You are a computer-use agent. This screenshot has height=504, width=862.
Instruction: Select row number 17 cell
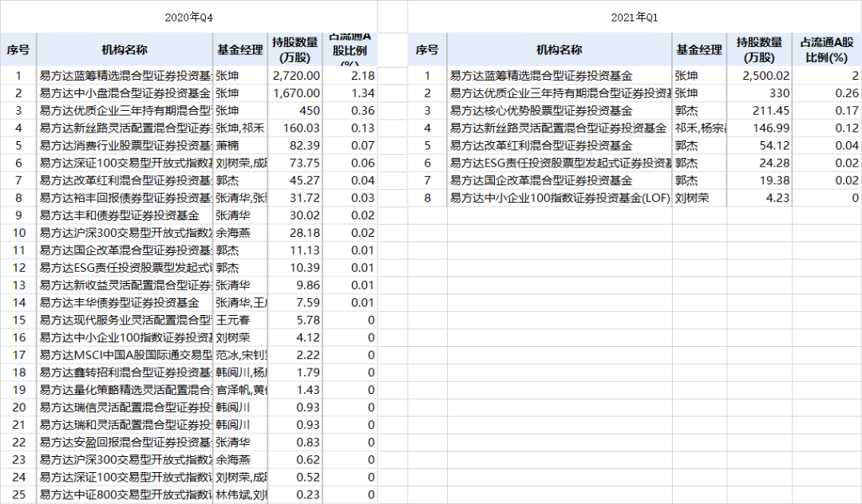click(x=18, y=356)
